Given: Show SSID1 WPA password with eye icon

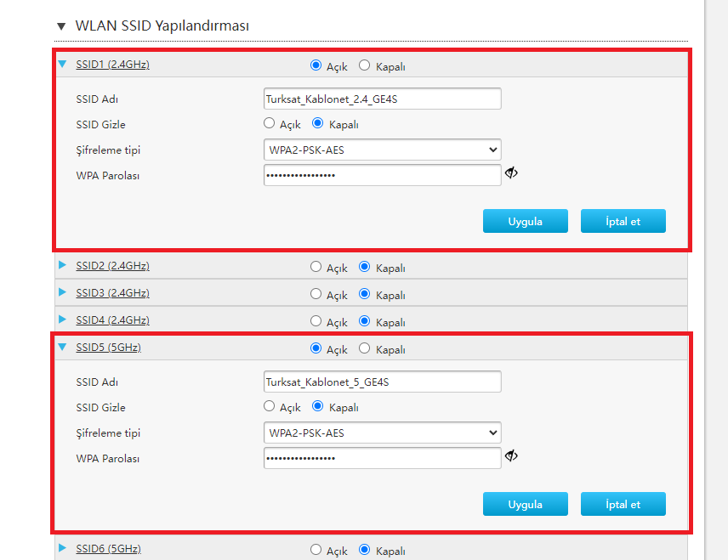Looking at the screenshot, I should pos(511,173).
